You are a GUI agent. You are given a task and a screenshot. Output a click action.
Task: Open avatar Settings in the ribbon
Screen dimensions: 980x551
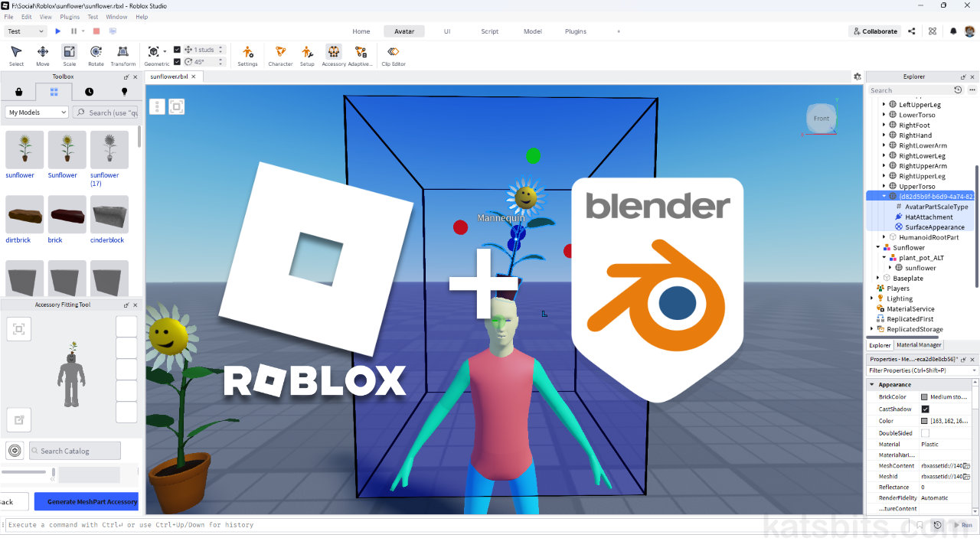point(247,55)
